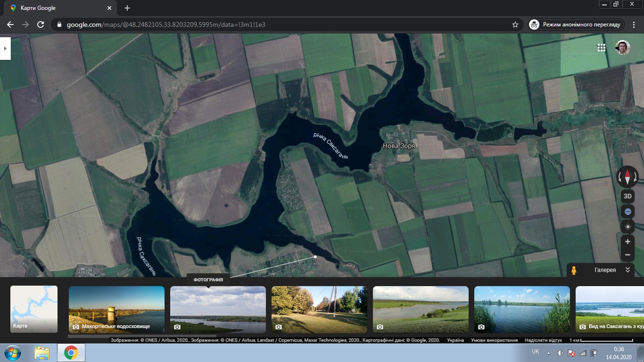Collapse the Галерея photo gallery

point(627,270)
